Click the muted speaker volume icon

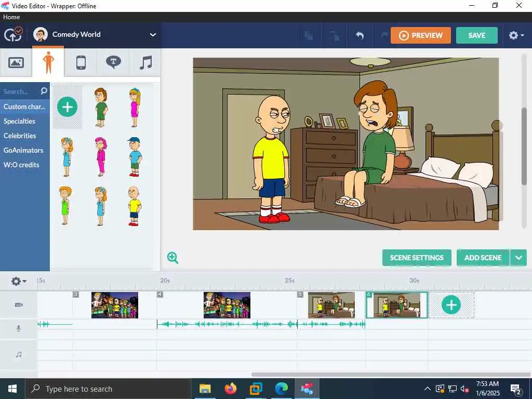465,389
